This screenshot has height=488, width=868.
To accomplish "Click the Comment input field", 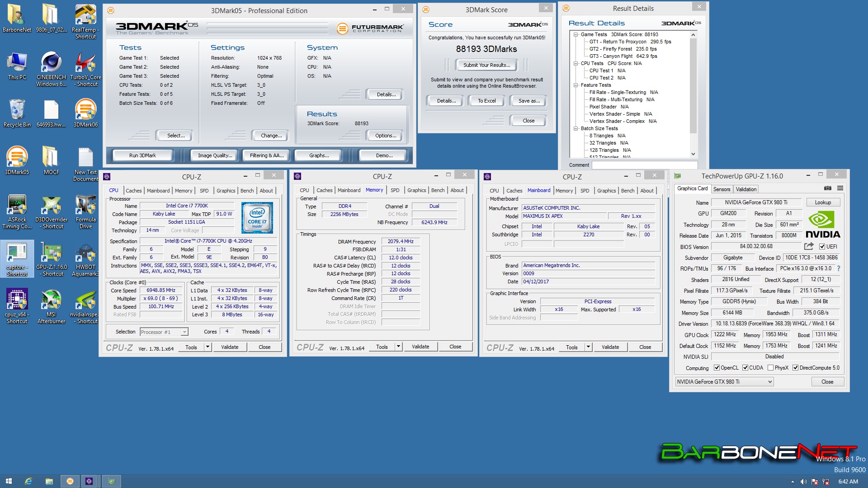I will tap(645, 165).
